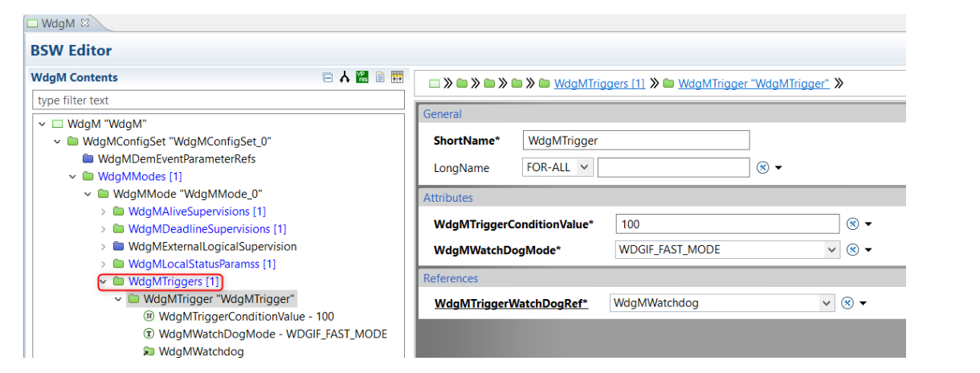Click the WdgMModes [1] folder icon in tree
This screenshot has height=373, width=980.
(x=88, y=177)
